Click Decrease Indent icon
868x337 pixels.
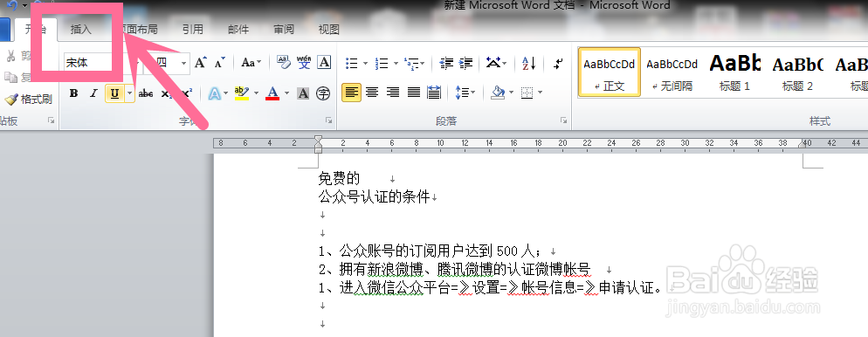tap(446, 63)
